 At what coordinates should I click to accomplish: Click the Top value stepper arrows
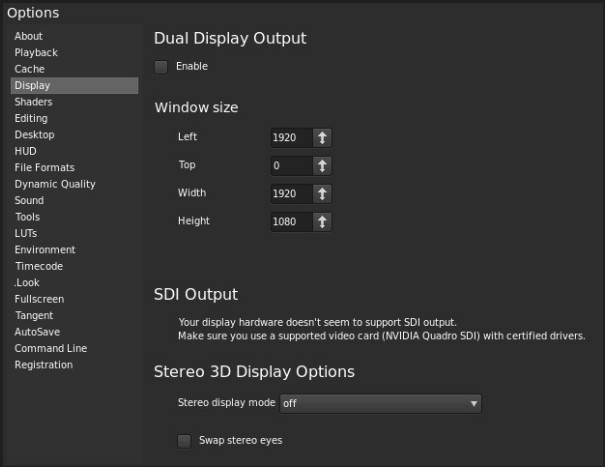[322, 166]
